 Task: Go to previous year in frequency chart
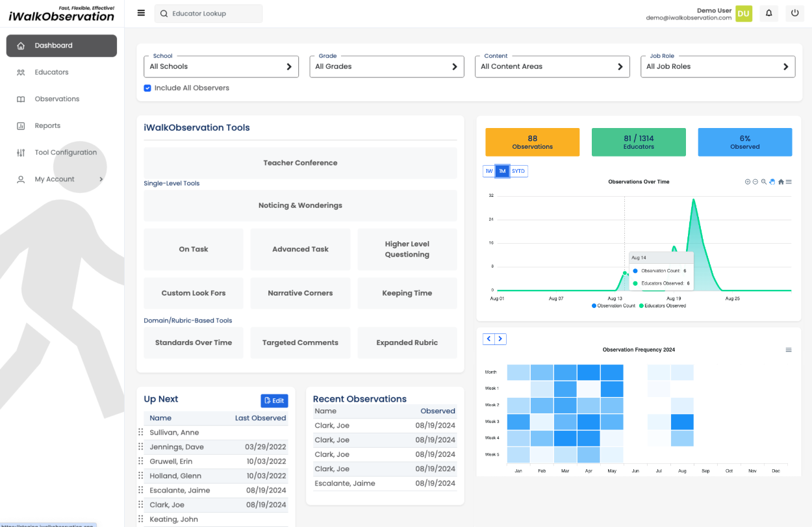(x=488, y=339)
